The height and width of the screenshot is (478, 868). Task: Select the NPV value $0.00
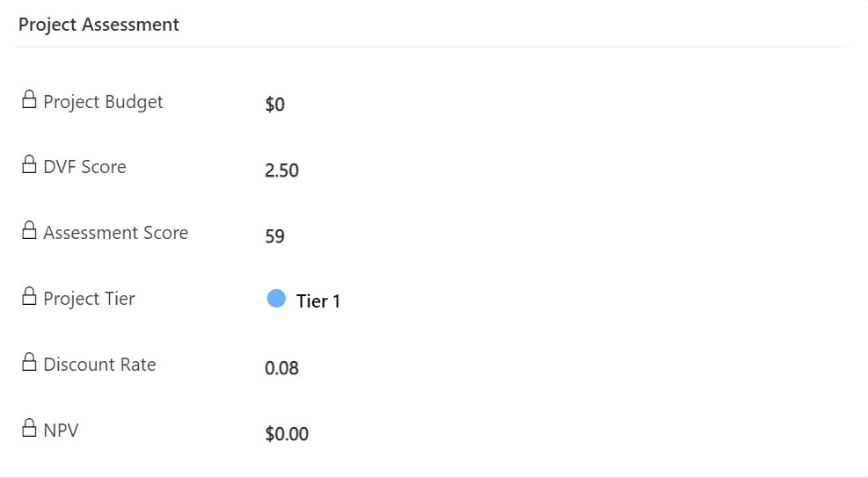coord(287,434)
